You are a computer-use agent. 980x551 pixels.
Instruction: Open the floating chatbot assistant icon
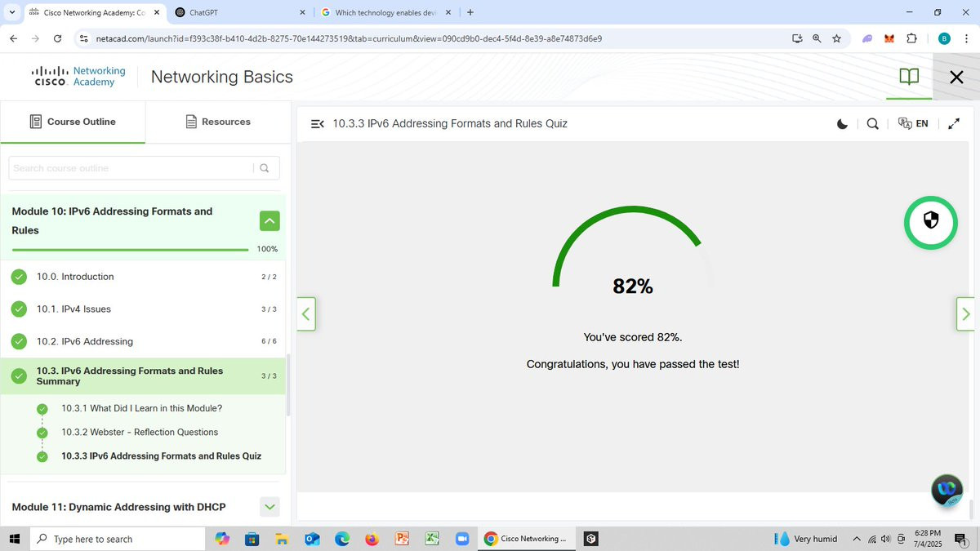pyautogui.click(x=947, y=490)
